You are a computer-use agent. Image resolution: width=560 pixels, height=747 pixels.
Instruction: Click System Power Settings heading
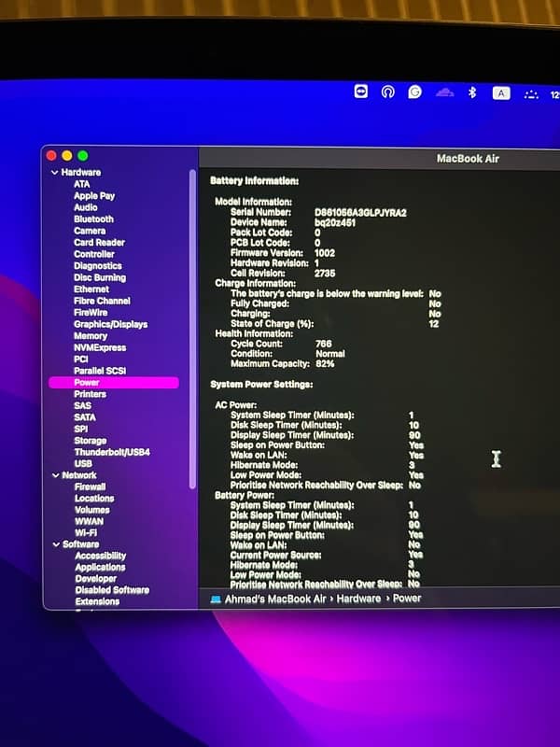[261, 385]
